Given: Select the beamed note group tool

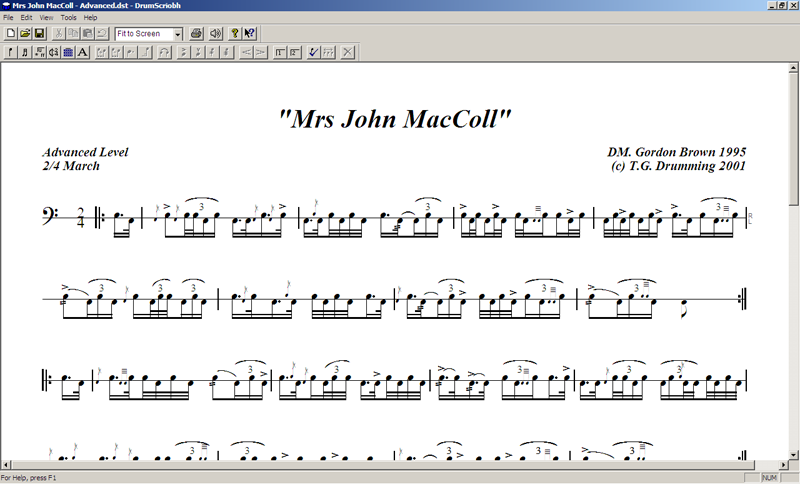Looking at the screenshot, I should [24, 52].
